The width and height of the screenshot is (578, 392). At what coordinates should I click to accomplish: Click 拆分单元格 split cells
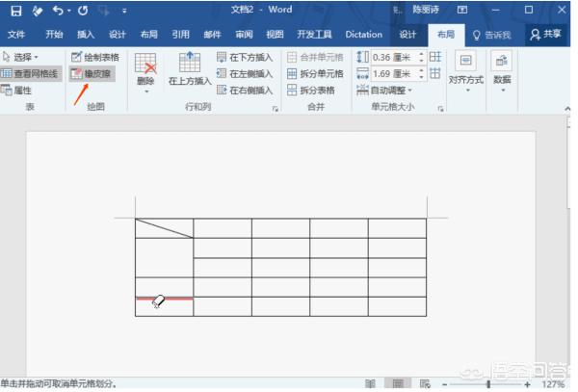(315, 74)
